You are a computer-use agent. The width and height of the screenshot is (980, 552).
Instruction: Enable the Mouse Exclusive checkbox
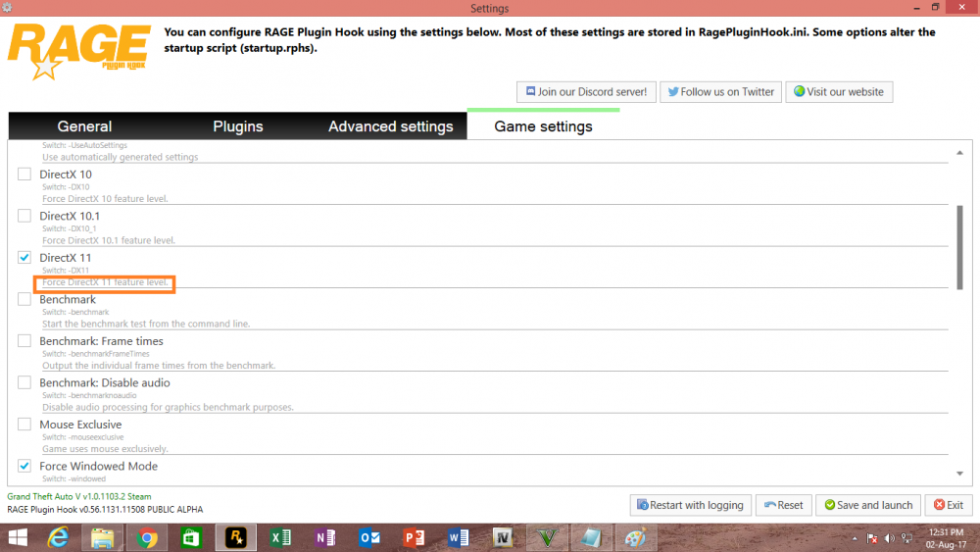24,424
